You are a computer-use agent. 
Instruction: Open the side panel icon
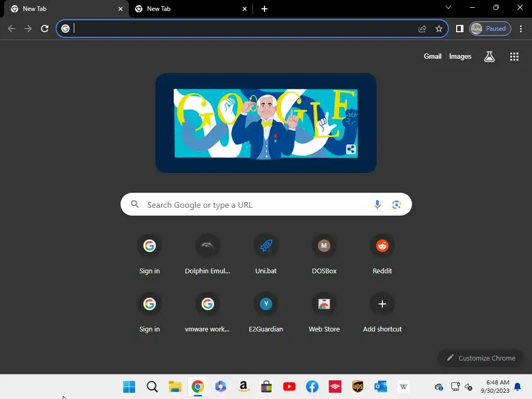pos(459,29)
